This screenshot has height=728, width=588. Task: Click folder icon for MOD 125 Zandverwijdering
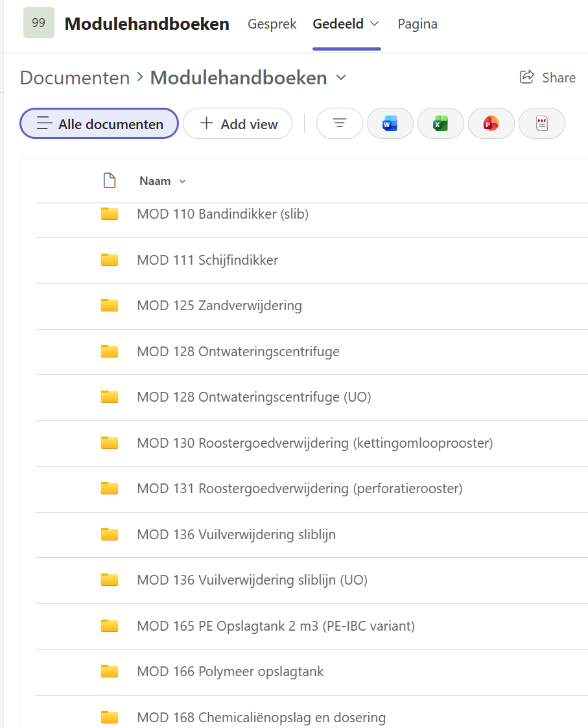coord(110,305)
